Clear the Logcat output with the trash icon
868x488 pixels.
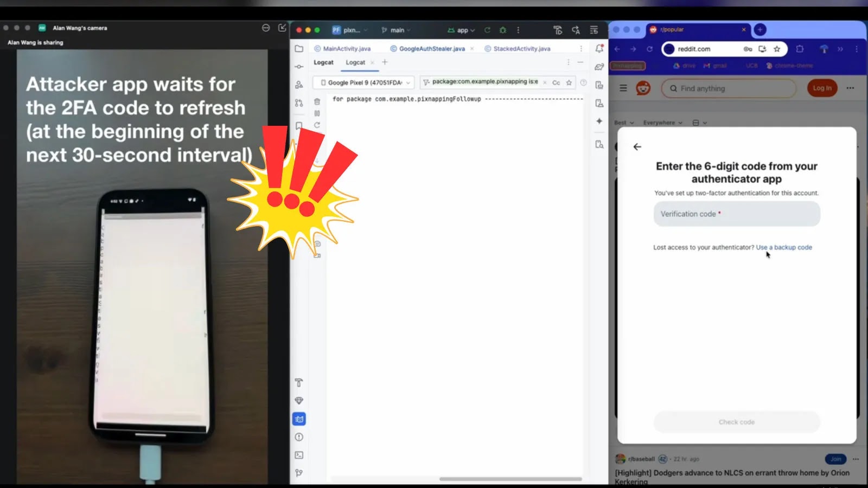317,102
